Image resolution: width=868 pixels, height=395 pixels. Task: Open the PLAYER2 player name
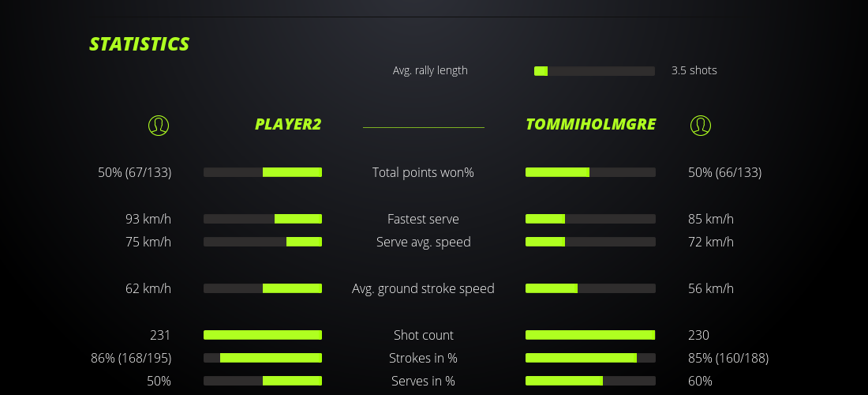pyautogui.click(x=288, y=124)
